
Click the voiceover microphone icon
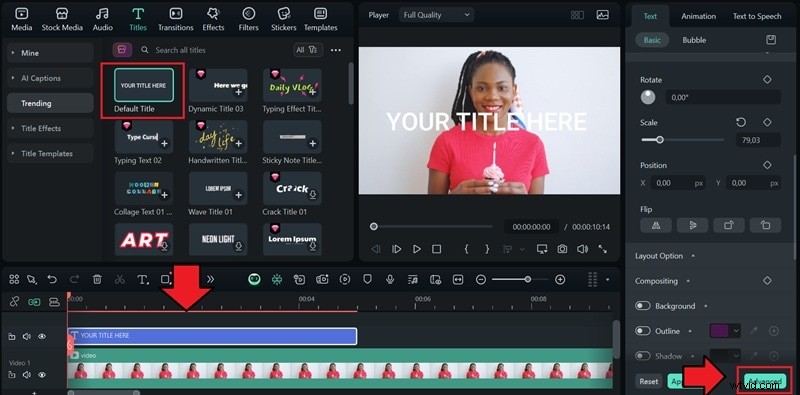pyautogui.click(x=390, y=279)
